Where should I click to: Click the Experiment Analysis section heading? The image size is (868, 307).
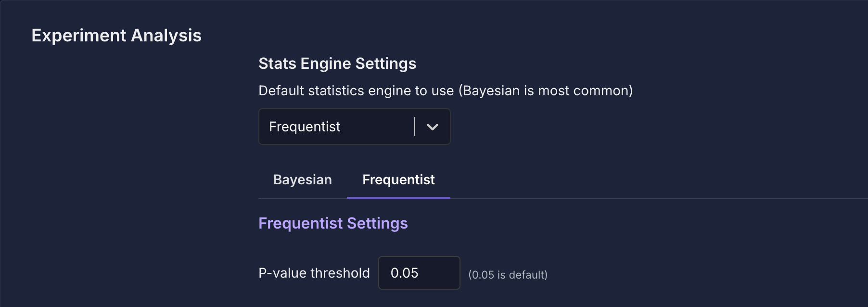click(x=116, y=36)
